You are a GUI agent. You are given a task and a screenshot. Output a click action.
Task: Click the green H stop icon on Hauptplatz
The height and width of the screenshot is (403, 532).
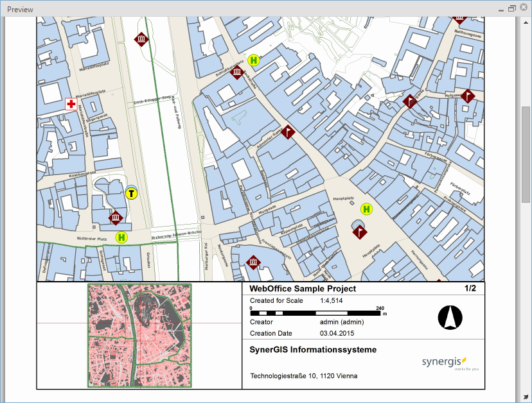(366, 209)
